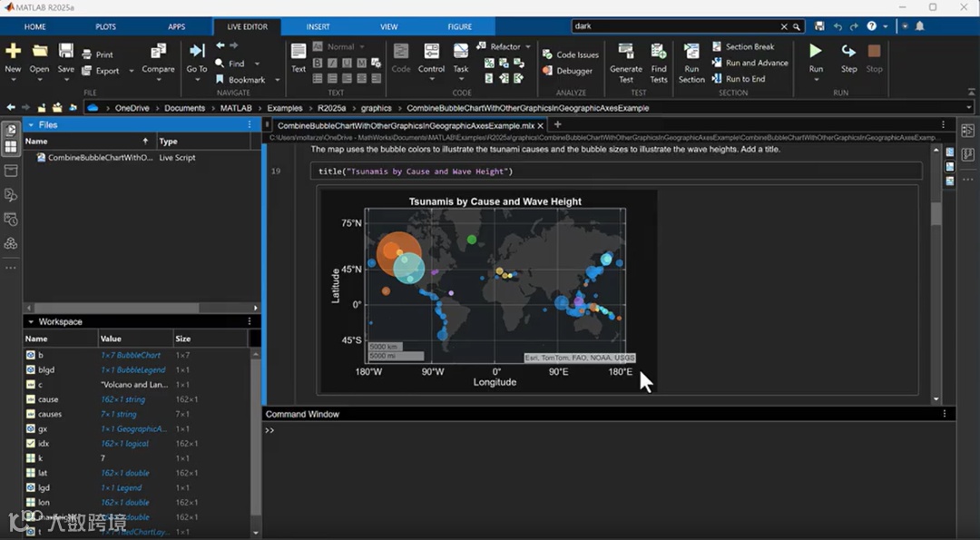Open the Add-Ons sidebar icon
The width and height of the screenshot is (980, 540).
pyautogui.click(x=11, y=243)
